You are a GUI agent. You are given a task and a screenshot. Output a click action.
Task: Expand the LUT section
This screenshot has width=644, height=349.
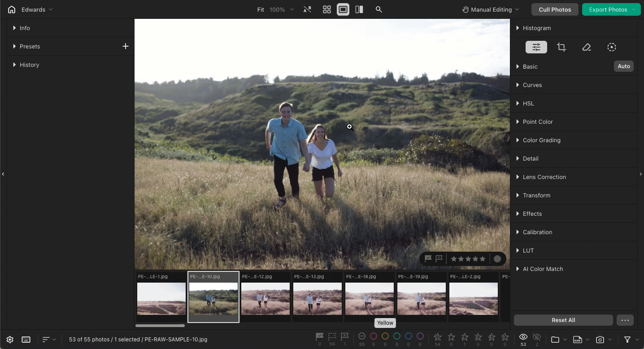click(x=574, y=250)
